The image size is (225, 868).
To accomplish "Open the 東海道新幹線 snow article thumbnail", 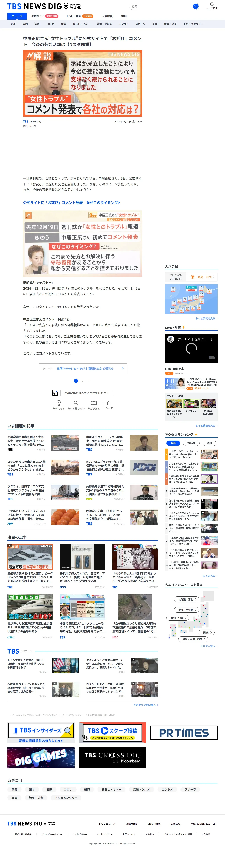I will [30, 607].
